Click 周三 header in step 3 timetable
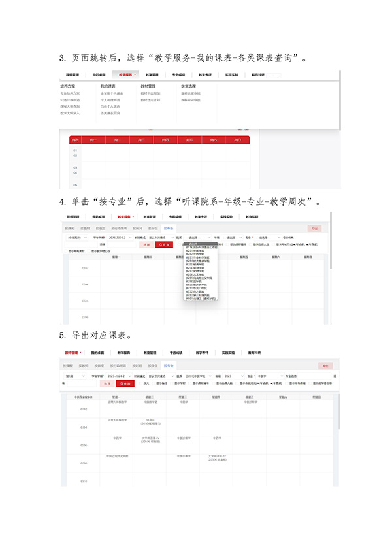This screenshot has height=554, width=392. coord(141,140)
